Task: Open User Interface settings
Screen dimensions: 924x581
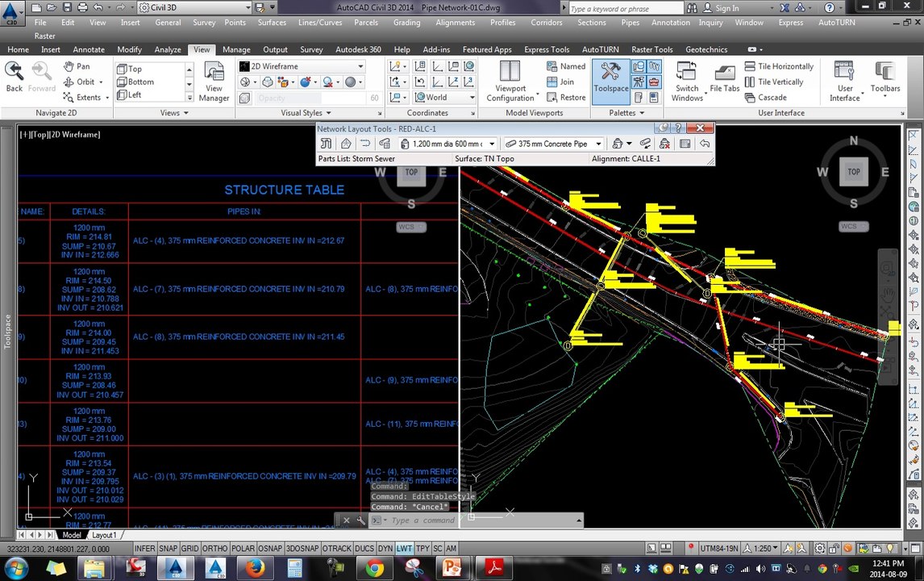Action: pos(844,82)
